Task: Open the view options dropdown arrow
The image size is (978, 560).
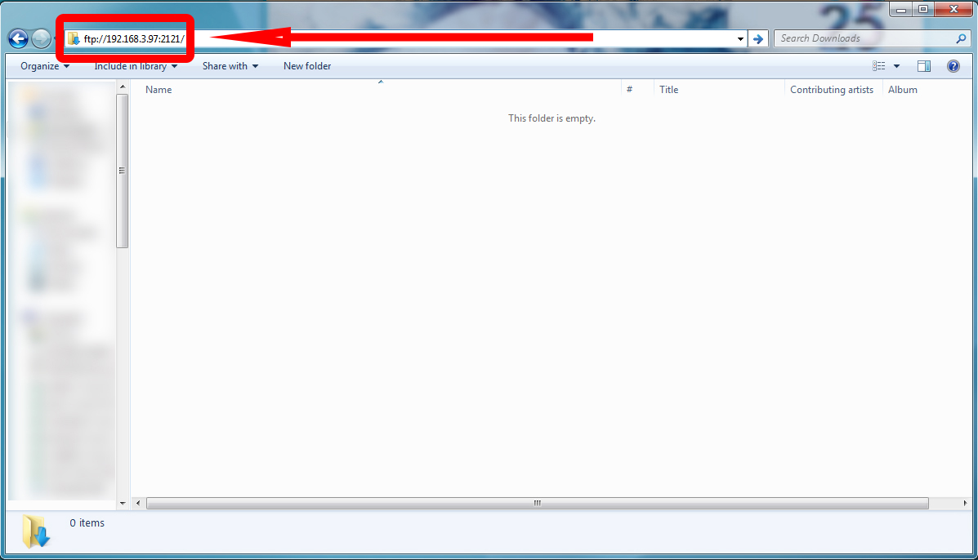Action: tap(896, 66)
